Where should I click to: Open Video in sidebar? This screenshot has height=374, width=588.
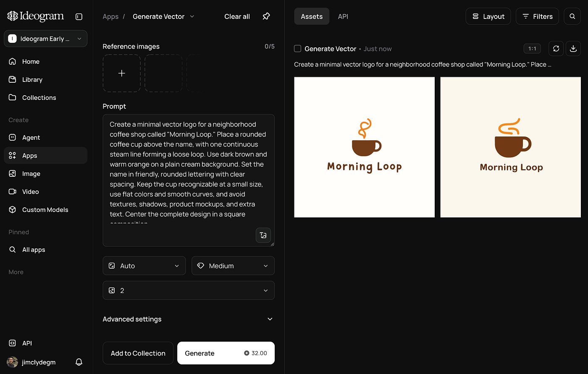click(x=46, y=191)
